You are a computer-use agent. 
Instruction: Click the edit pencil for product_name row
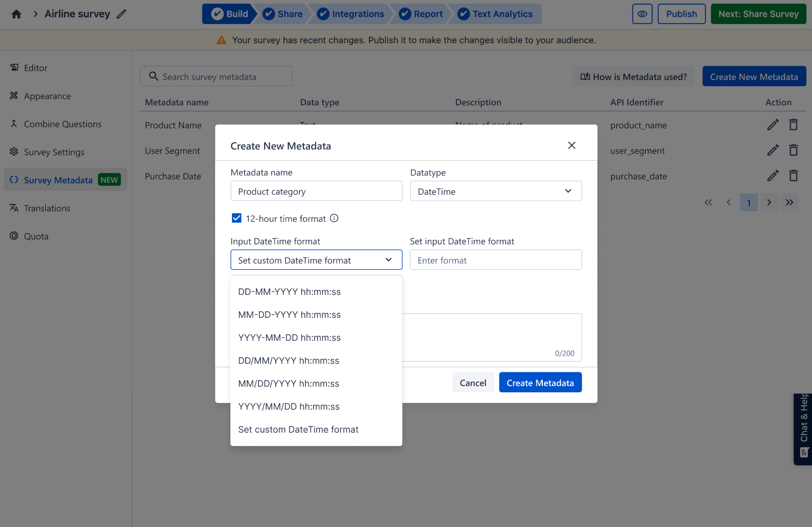pos(773,125)
